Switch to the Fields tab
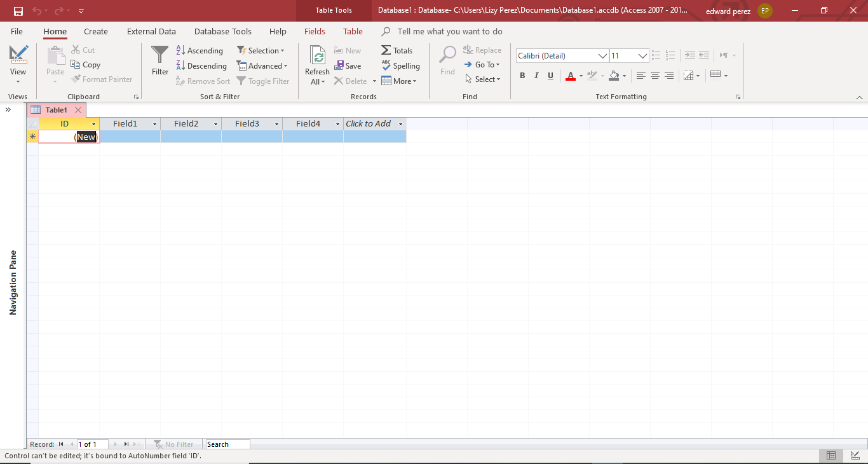The height and width of the screenshot is (464, 868). (315, 31)
